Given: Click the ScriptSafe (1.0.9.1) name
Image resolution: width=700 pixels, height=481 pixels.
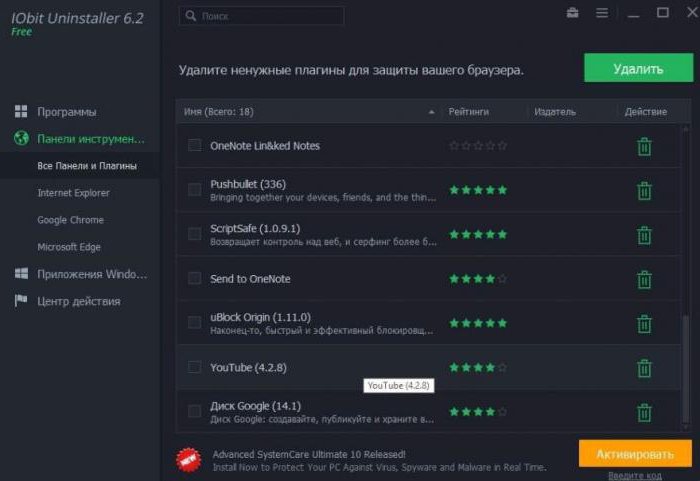Looking at the screenshot, I should [x=255, y=228].
